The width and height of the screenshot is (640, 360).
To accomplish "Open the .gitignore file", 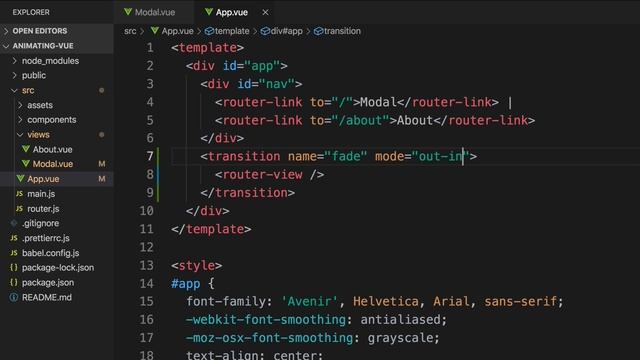I will tap(40, 223).
